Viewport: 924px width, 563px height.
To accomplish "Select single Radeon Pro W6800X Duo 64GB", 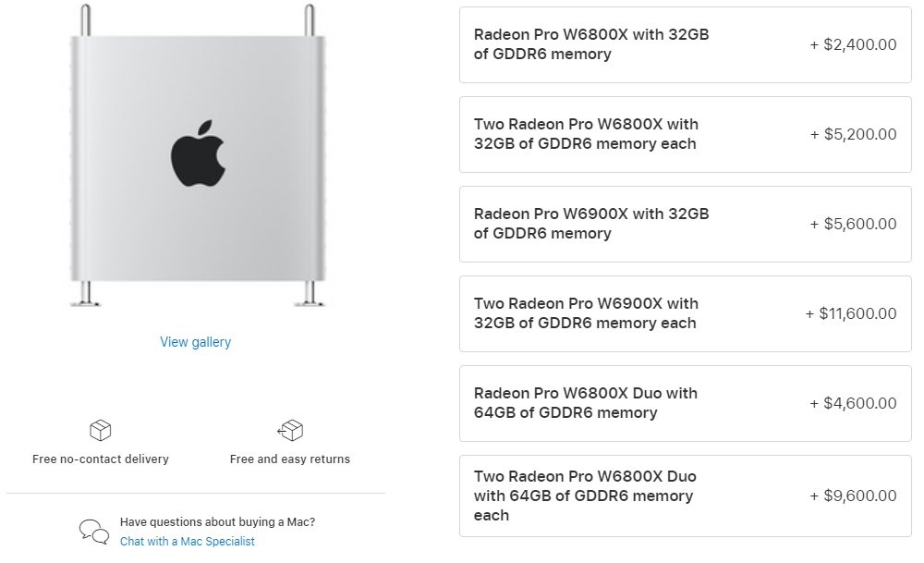I will click(x=685, y=403).
